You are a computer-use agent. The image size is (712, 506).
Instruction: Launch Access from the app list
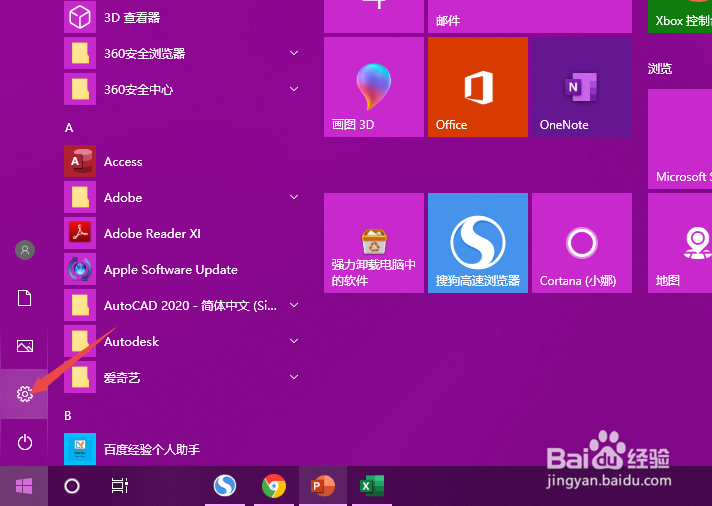click(182, 161)
